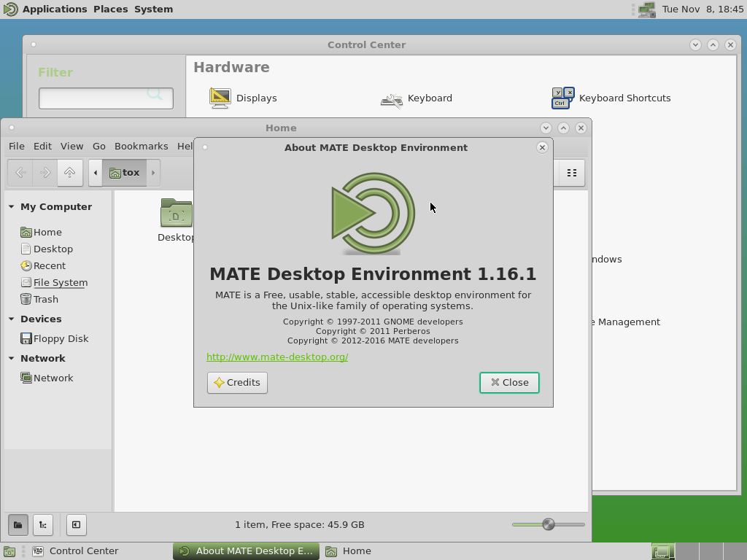Toggle the Places sidebar view button
Viewport: 747px width, 560px height.
click(x=18, y=525)
